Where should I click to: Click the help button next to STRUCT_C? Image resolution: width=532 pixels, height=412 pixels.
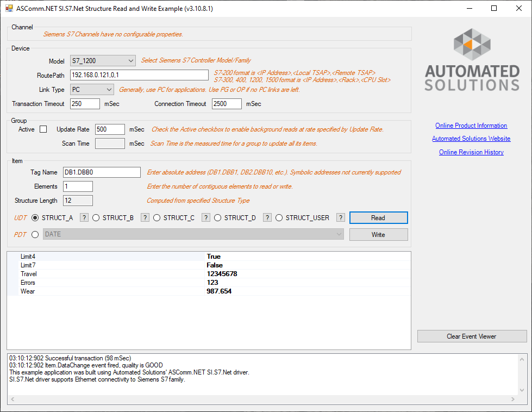206,218
